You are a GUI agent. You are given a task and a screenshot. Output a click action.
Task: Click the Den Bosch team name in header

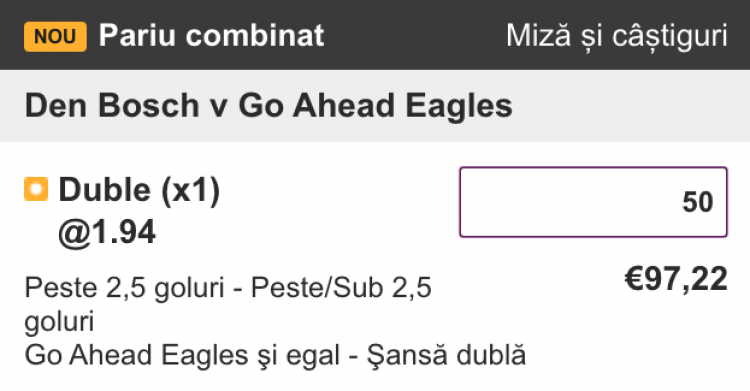[x=112, y=106]
